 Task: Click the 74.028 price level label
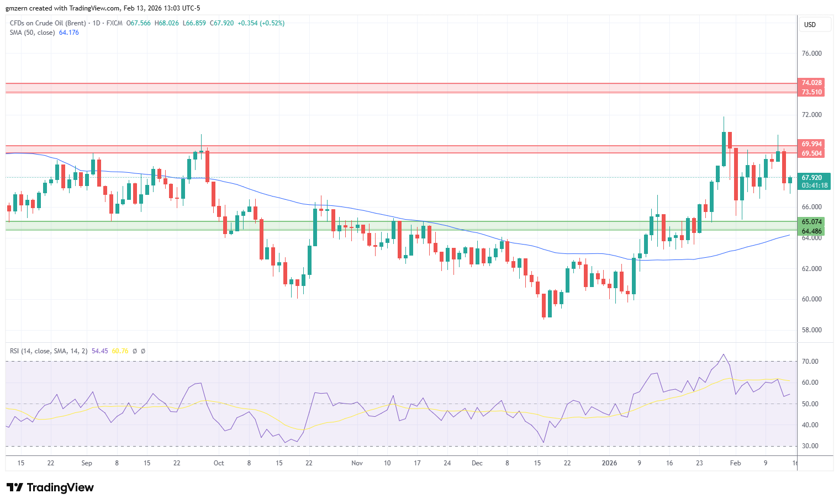(811, 83)
